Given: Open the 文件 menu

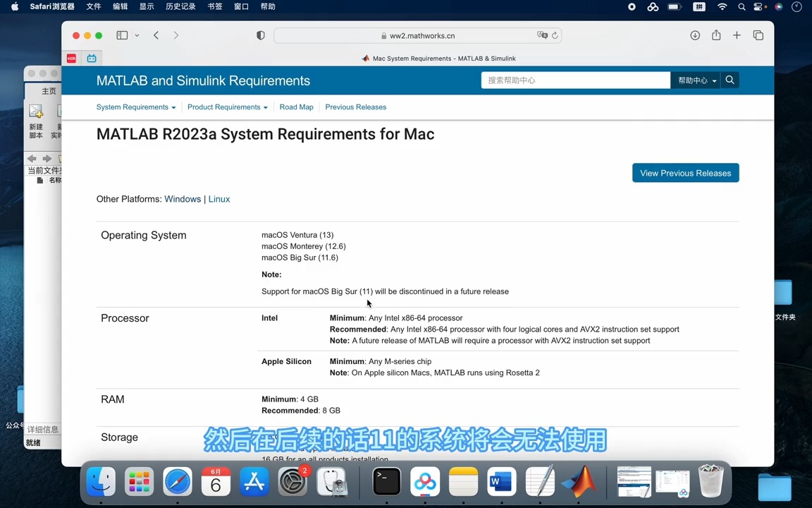Looking at the screenshot, I should click(94, 7).
